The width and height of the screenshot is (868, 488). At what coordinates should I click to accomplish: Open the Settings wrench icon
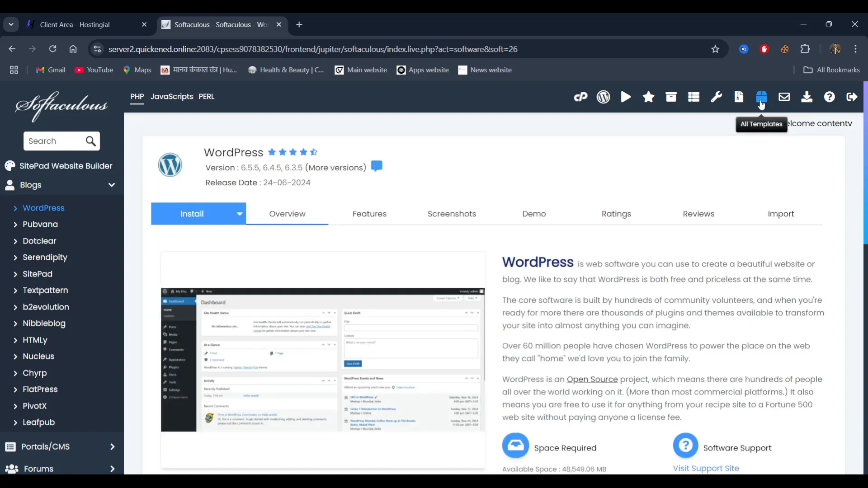click(x=716, y=97)
